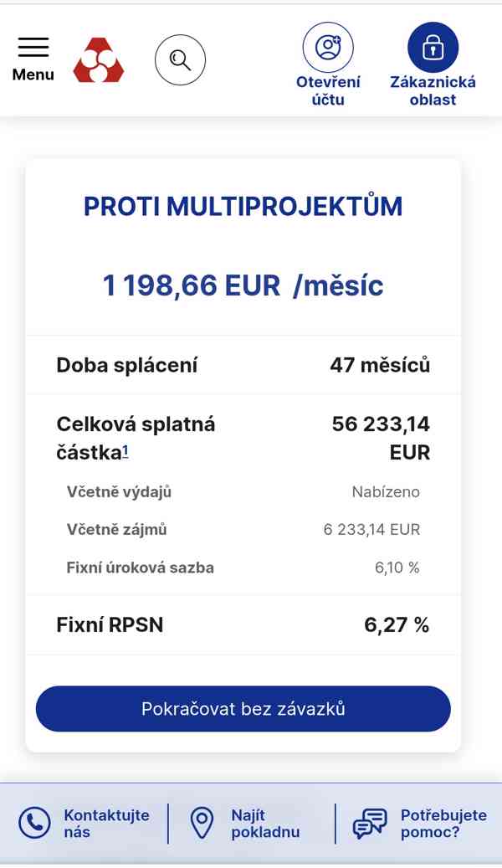Open the hamburger Menu icon
The image size is (502, 868).
[x=33, y=47]
